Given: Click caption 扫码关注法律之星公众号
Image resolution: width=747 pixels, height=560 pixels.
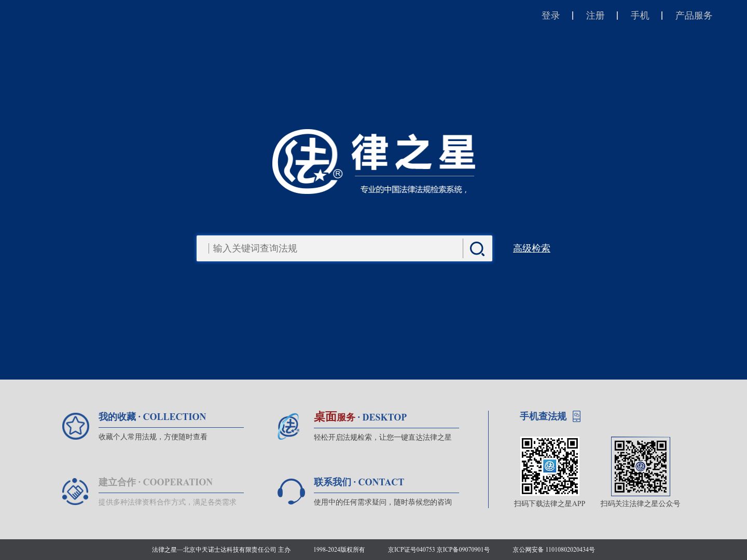Looking at the screenshot, I should [641, 504].
